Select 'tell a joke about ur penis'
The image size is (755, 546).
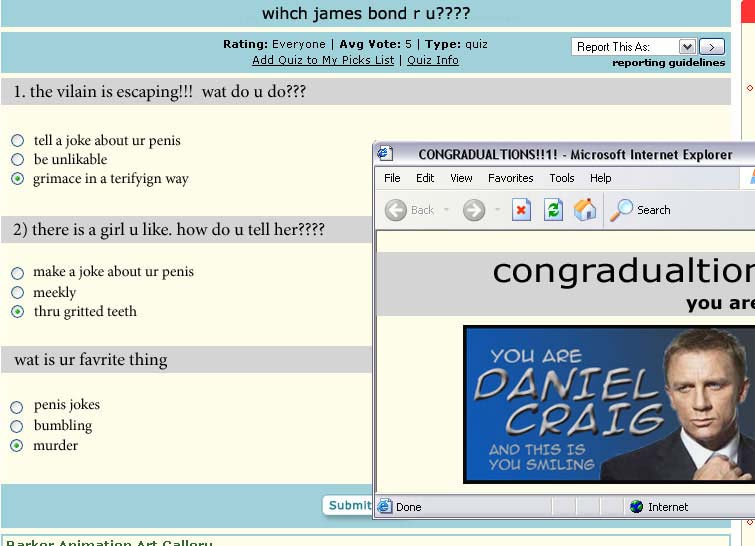17,141
